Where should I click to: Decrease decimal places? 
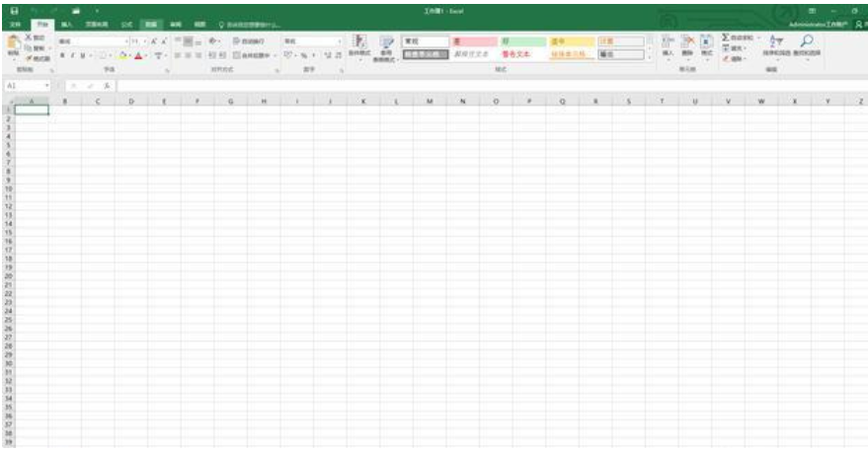pyautogui.click(x=338, y=55)
